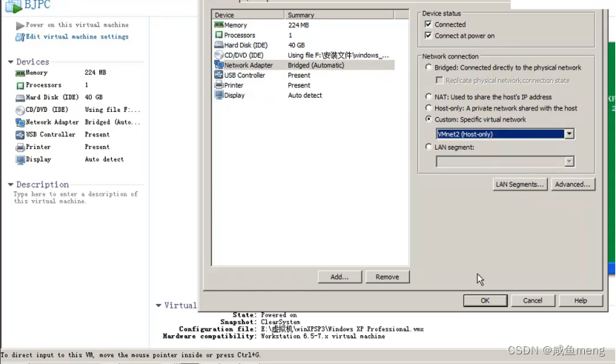Screen dimensions: 616x364
Task: Click Remove to delete selected device
Action: 388,277
